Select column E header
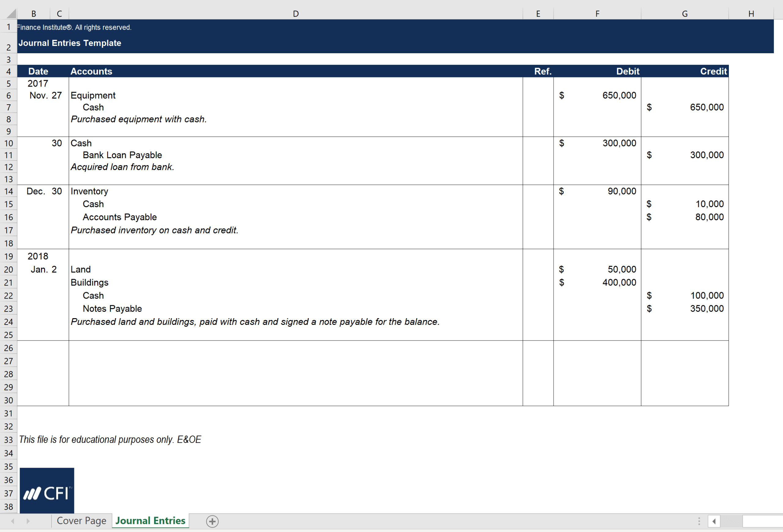Viewport: 783px width, 532px height. pyautogui.click(x=538, y=14)
